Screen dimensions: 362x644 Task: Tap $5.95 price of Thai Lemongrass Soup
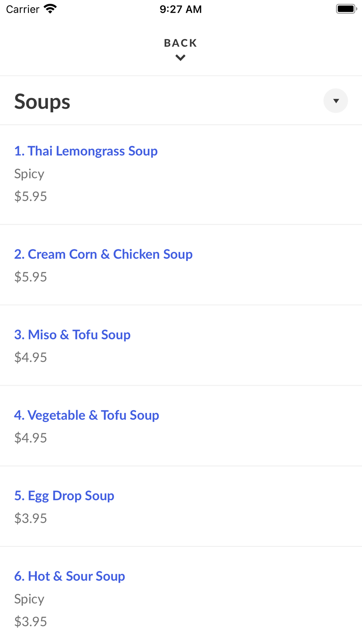[31, 196]
